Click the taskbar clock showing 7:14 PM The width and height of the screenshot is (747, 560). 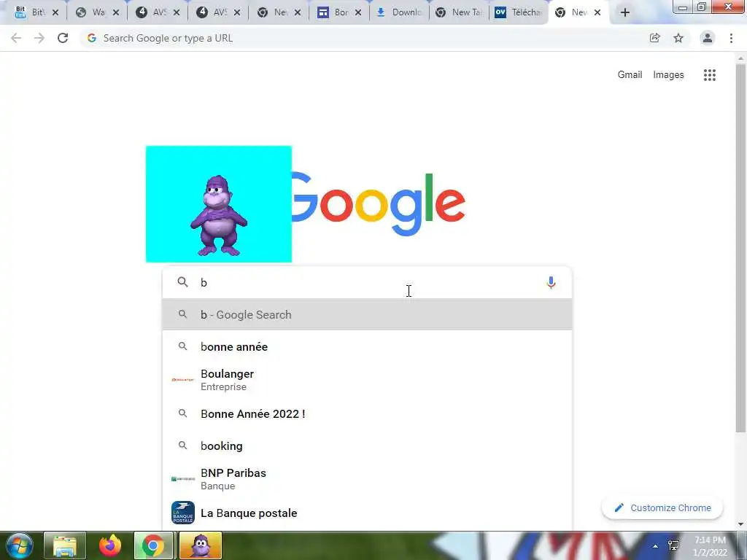[710, 545]
